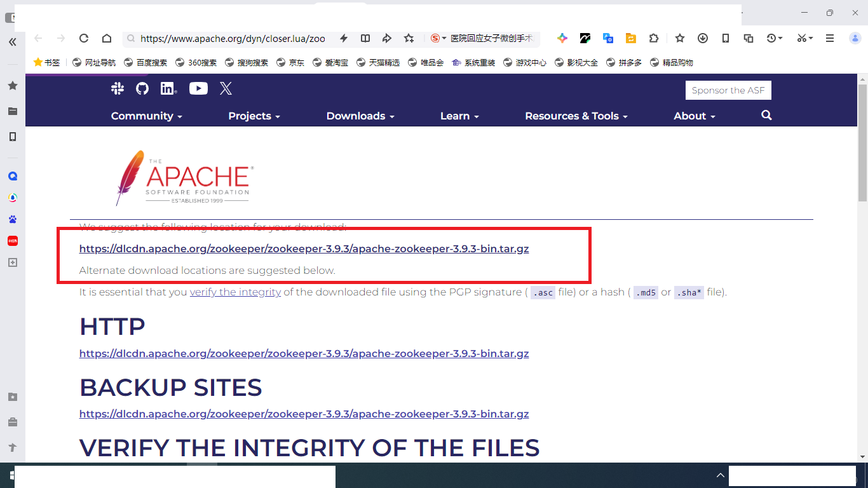
Task: Click the share arrow icon in address bar
Action: point(387,38)
